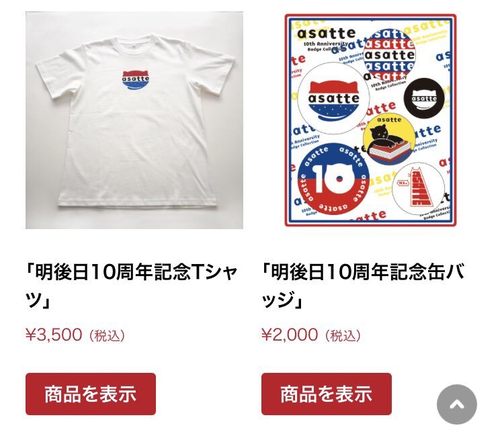The image size is (504, 432).
Task: Select the red and blue asatte cat badge
Action: [333, 99]
